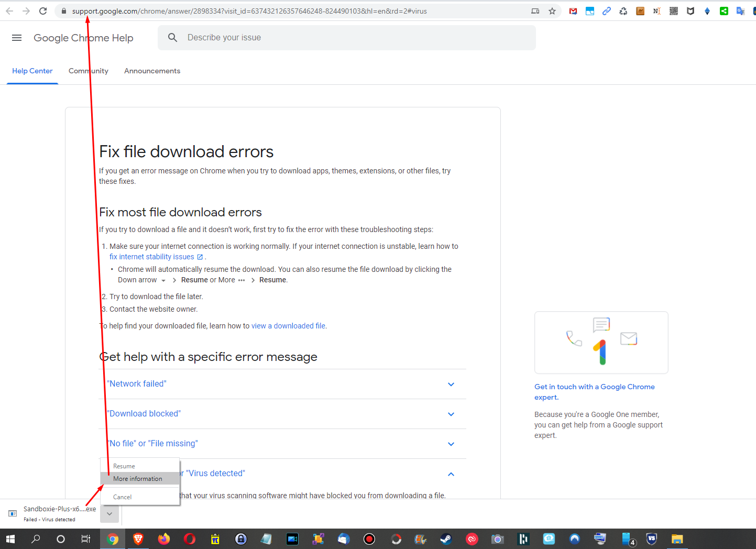Collapse the "Virus detected" section
The width and height of the screenshot is (756, 549).
tap(451, 474)
